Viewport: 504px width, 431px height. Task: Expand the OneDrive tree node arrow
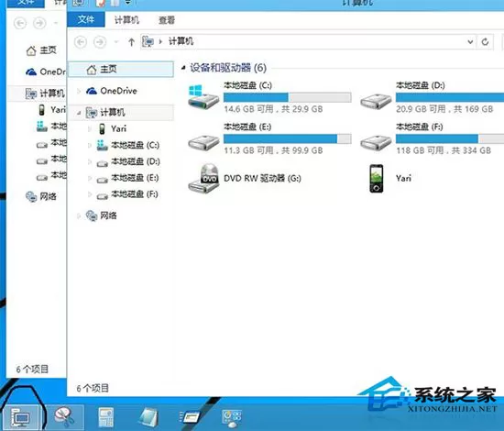[79, 92]
